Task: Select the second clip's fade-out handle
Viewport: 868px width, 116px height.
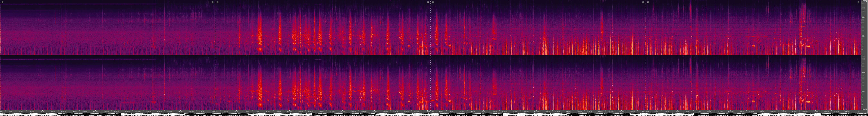Action: 428,2
